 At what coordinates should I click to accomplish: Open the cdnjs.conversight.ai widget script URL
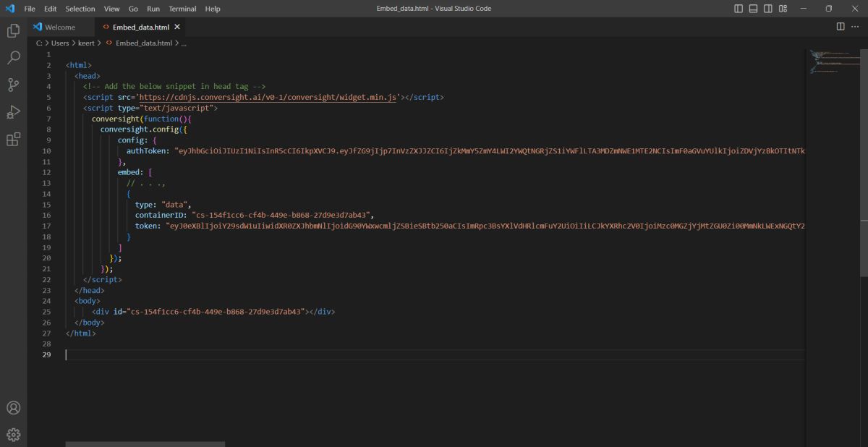point(268,97)
